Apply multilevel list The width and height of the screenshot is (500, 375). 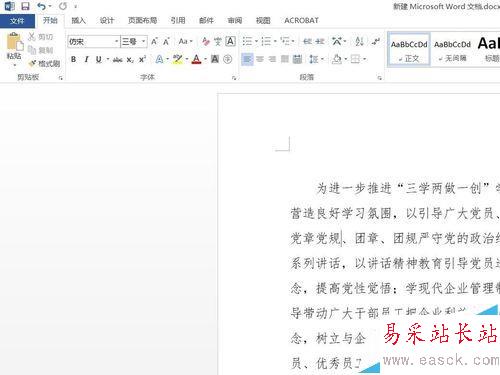click(285, 41)
